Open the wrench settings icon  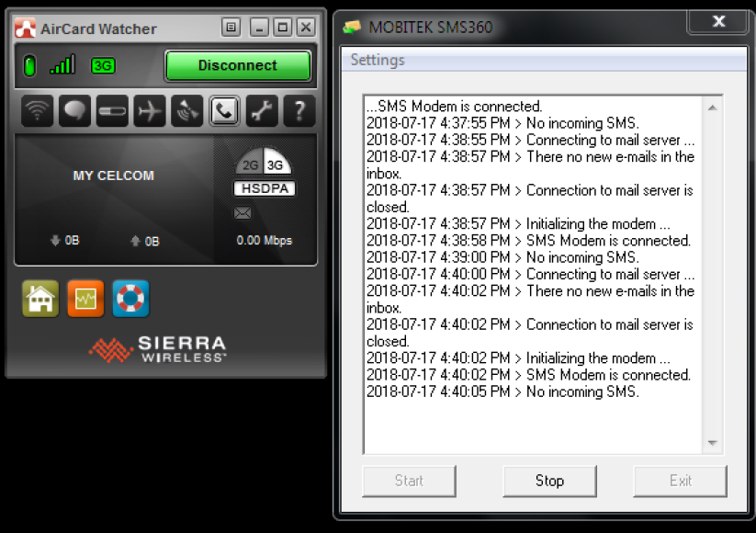coord(262,111)
